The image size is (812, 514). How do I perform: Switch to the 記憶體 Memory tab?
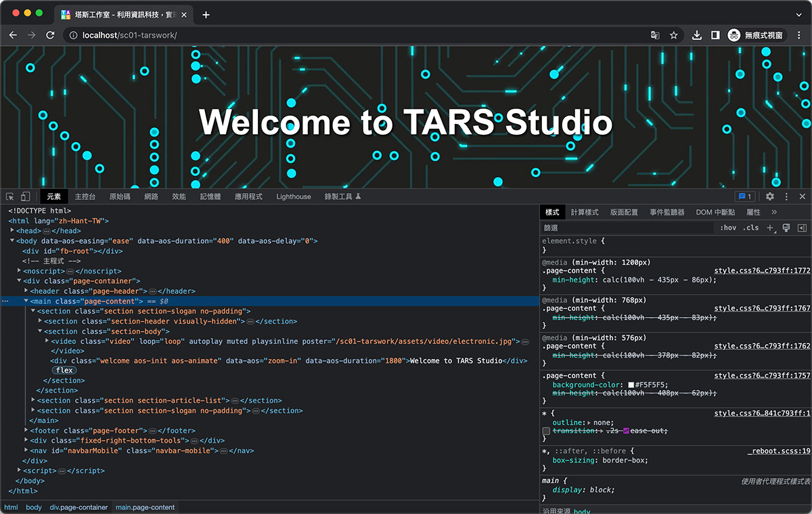click(x=210, y=196)
